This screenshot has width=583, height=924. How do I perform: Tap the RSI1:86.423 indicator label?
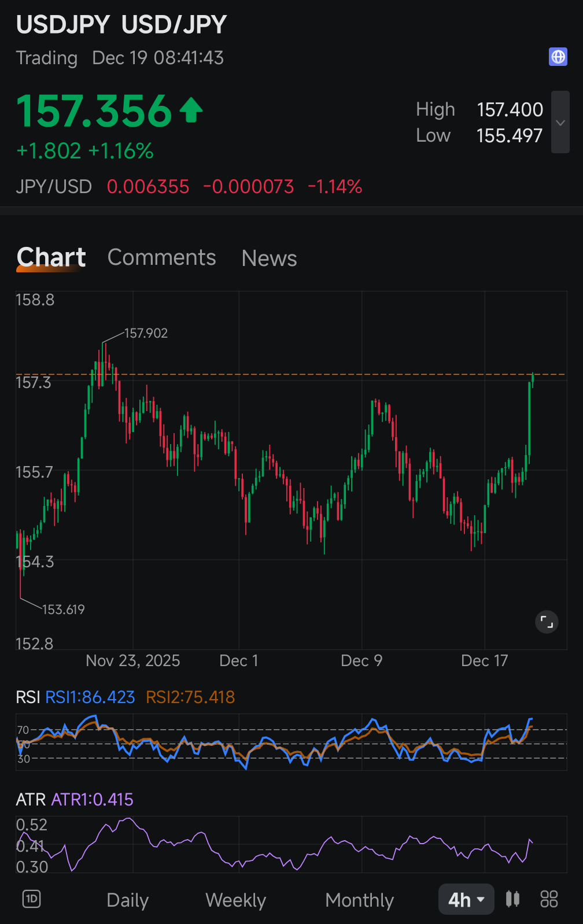pos(90,697)
